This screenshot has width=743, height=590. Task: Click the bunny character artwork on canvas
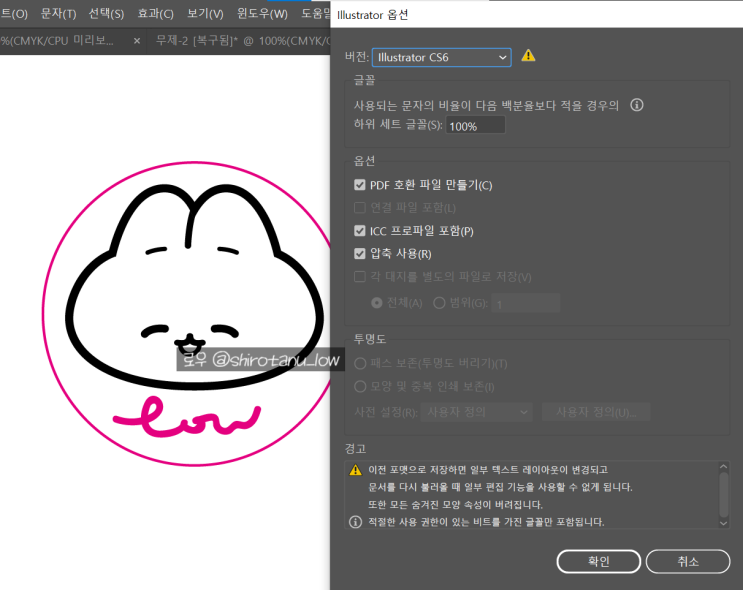[194, 287]
